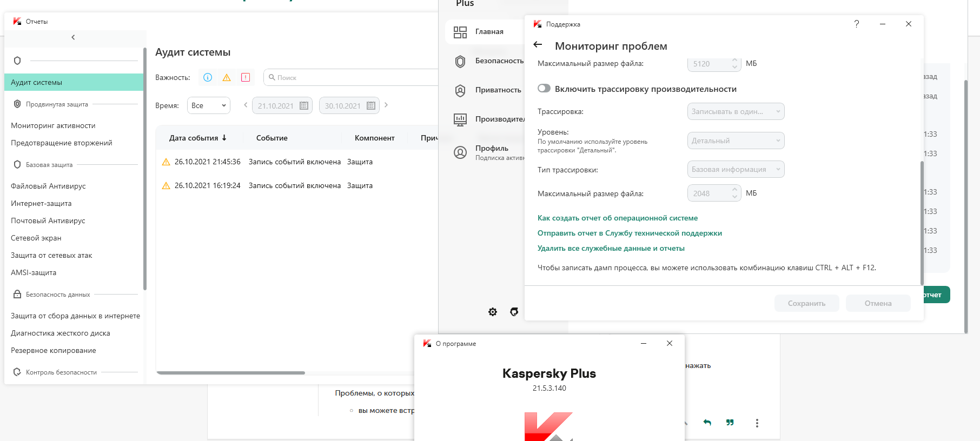Filter by critical importance red icon
Viewport: 980px width, 441px height.
246,77
